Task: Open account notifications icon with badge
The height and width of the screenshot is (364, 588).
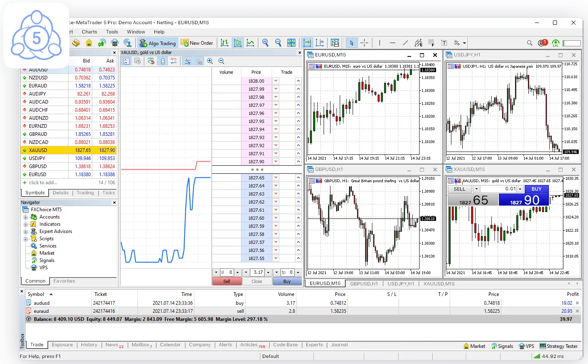Action: click(x=542, y=43)
